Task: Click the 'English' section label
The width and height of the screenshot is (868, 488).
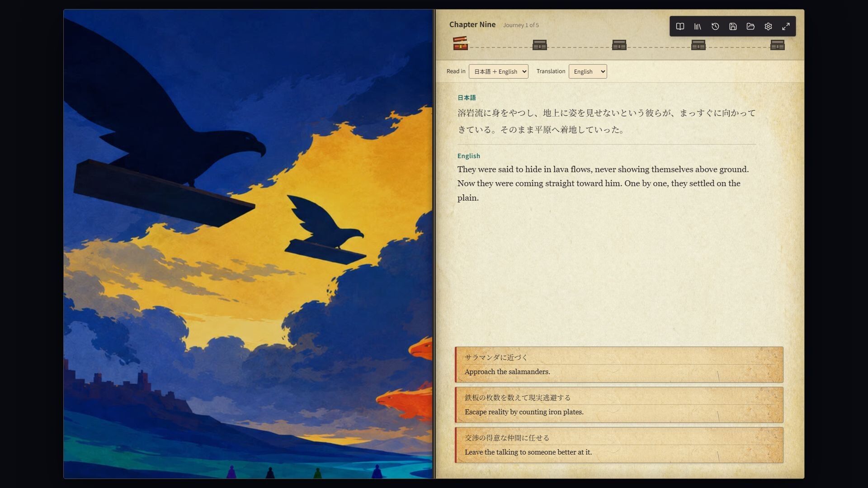Action: (x=469, y=156)
